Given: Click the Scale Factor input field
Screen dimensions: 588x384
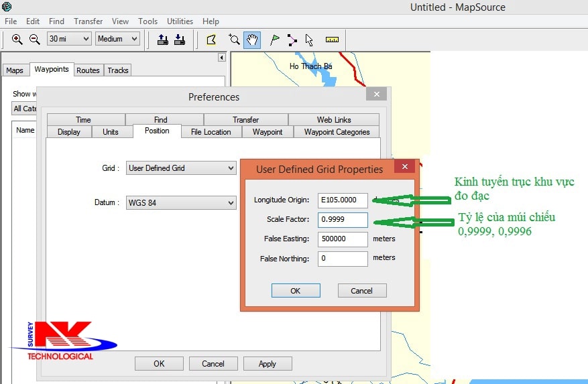Looking at the screenshot, I should coord(343,219).
